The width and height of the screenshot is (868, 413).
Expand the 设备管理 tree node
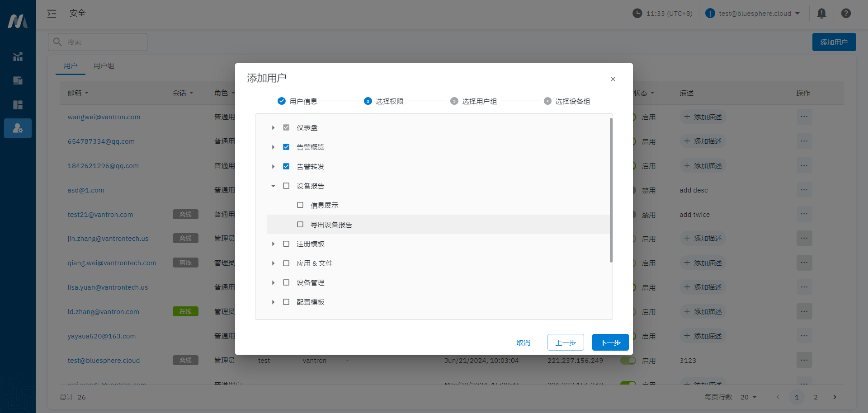pyautogui.click(x=273, y=283)
